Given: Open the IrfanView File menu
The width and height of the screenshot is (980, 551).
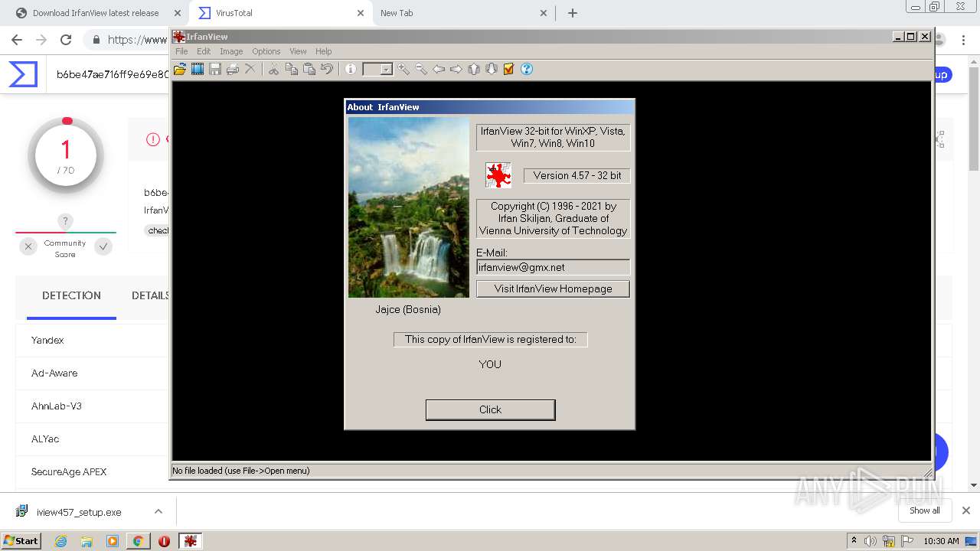Looking at the screenshot, I should pos(181,51).
